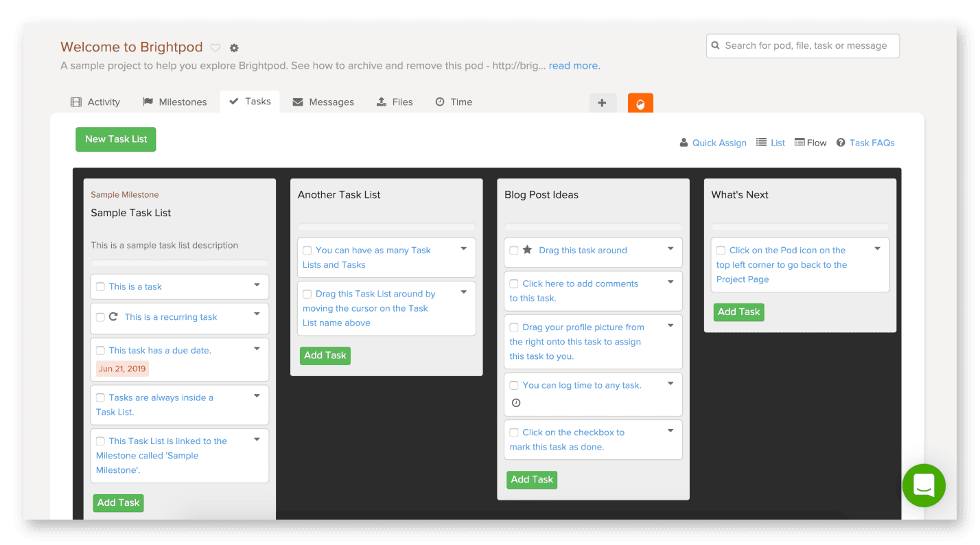Image resolution: width=980 pixels, height=545 pixels.
Task: Click the Sample Milestone link
Action: (x=125, y=195)
